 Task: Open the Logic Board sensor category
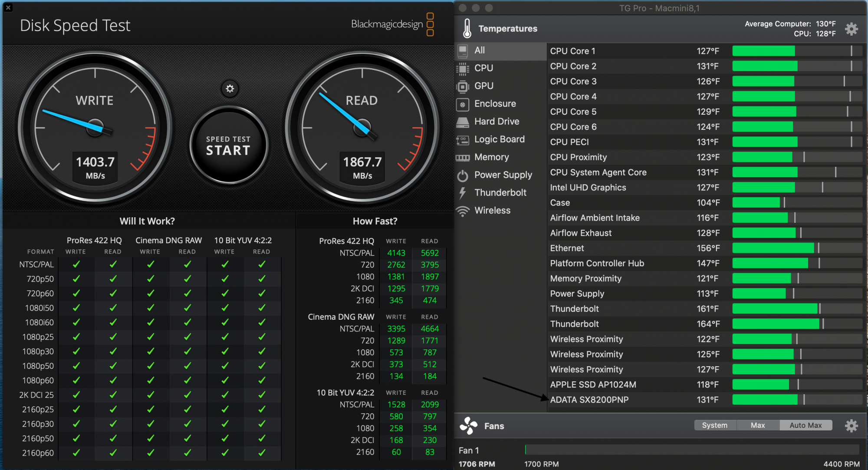click(499, 139)
